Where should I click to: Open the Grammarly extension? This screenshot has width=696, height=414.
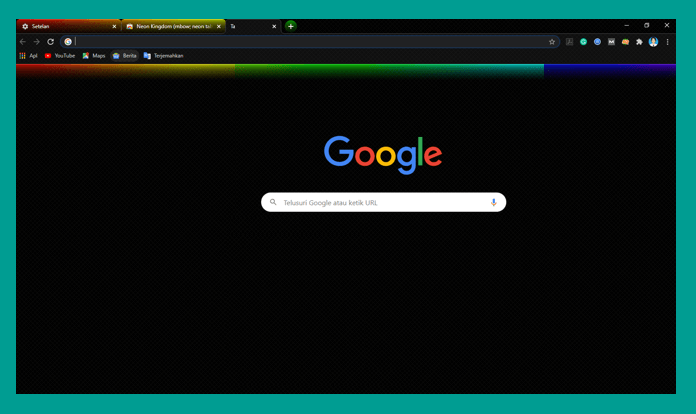tap(583, 42)
